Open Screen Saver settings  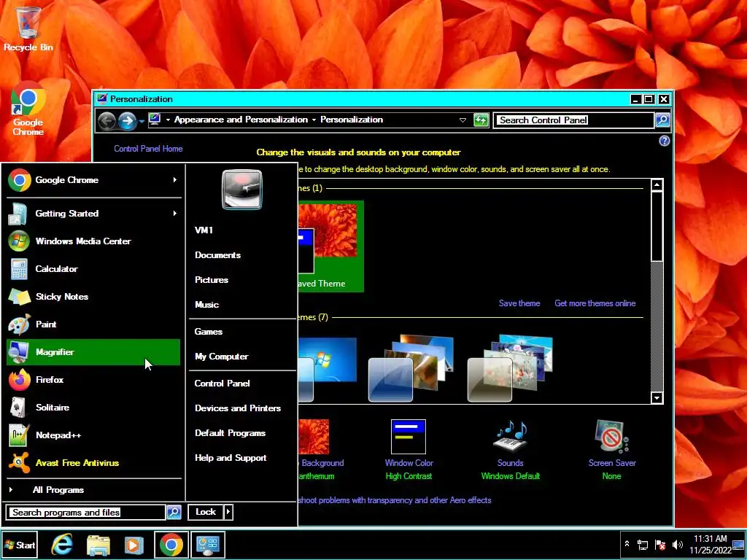pos(612,450)
